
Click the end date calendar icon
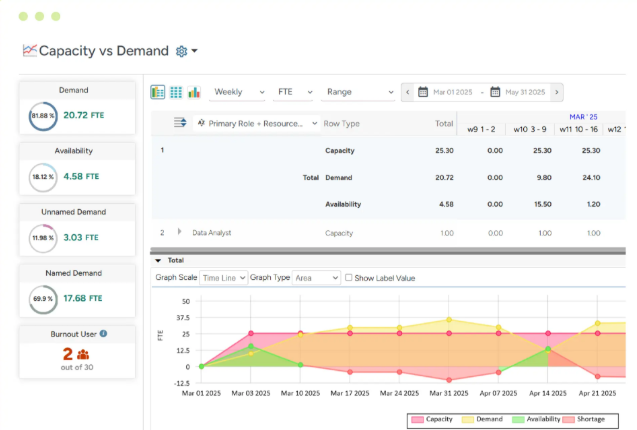(x=494, y=92)
